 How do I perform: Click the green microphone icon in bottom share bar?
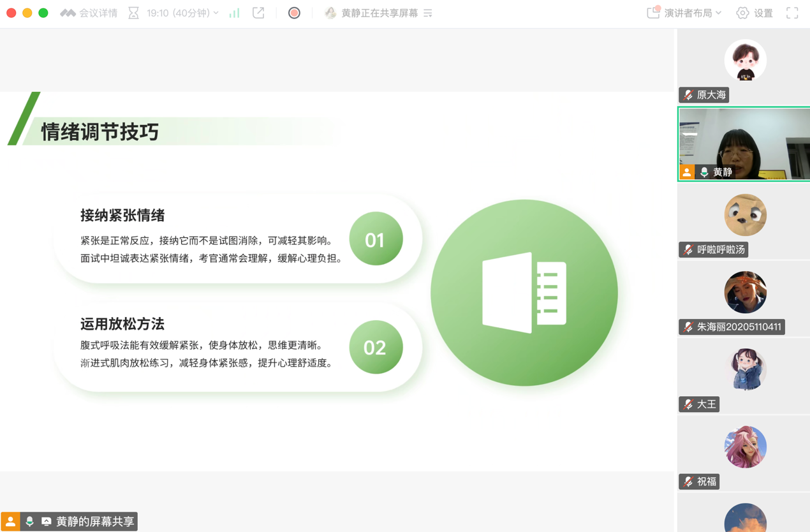click(29, 522)
